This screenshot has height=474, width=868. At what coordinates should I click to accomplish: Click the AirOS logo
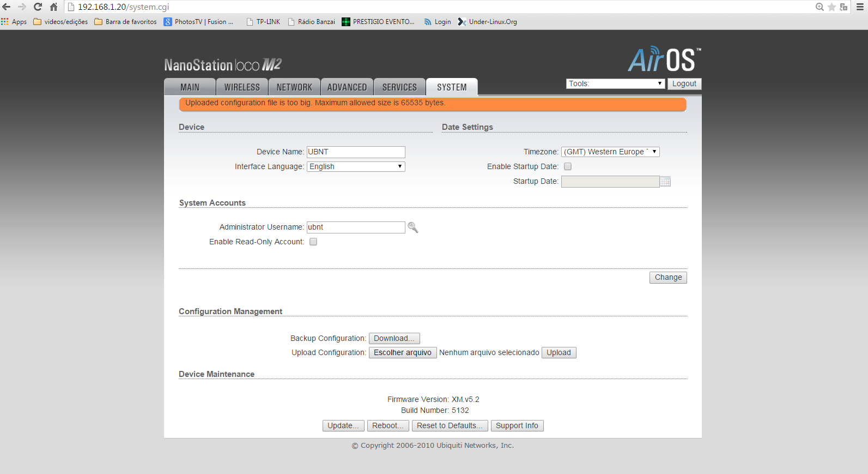pyautogui.click(x=664, y=59)
